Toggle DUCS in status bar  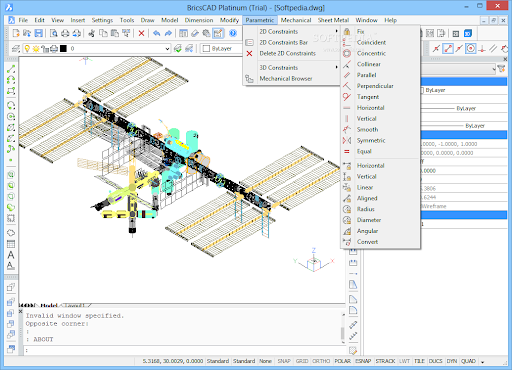click(x=435, y=361)
